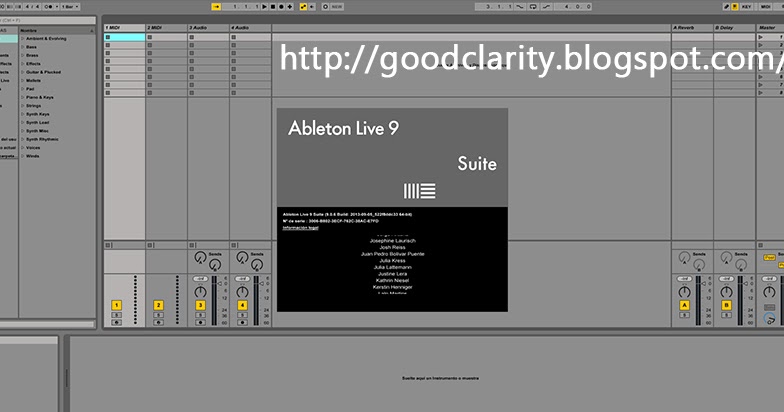Screen dimensions: 784x412
Task: Click the Punch-In switch icon
Action: coord(520,6)
